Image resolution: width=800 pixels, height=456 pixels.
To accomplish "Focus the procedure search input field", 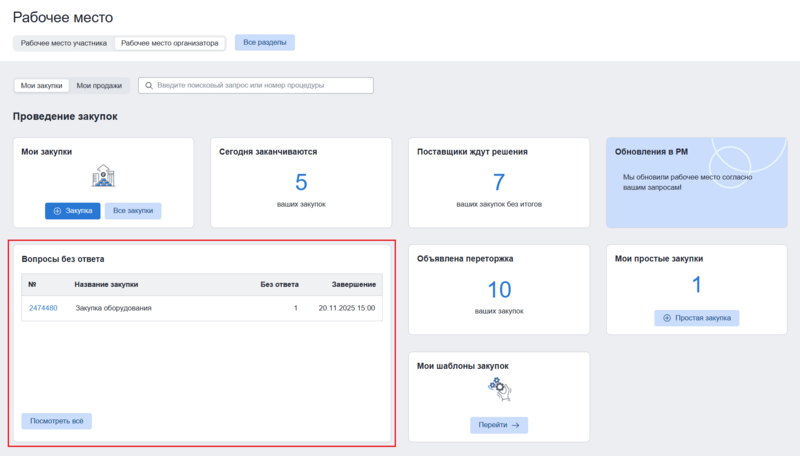I will tap(260, 86).
